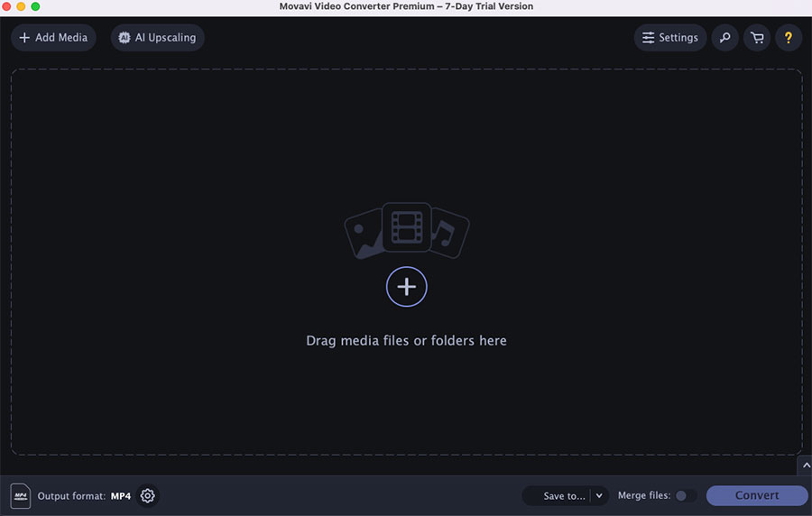Click the yellow question mark help icon
Screen dimensions: 812x516
coord(789,38)
